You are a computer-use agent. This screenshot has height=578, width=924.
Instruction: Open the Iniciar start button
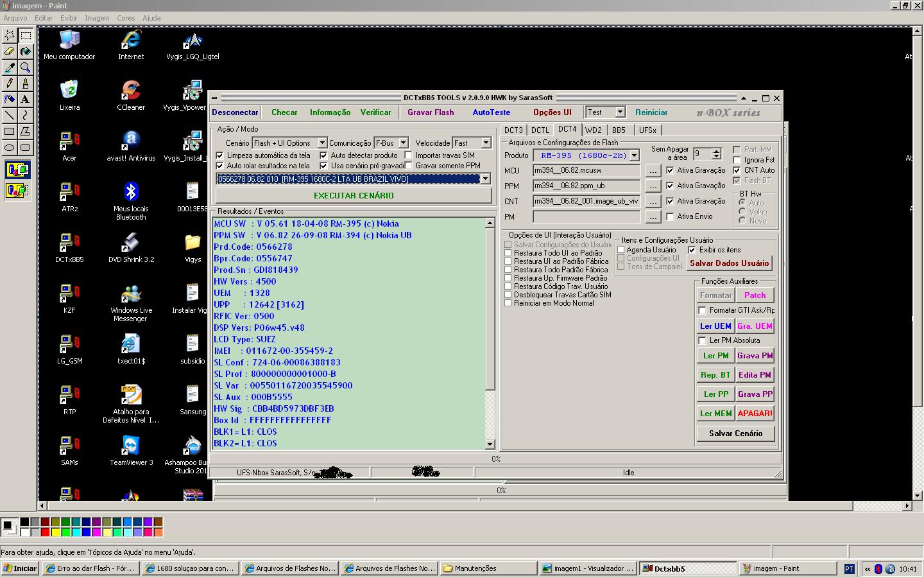click(21, 568)
